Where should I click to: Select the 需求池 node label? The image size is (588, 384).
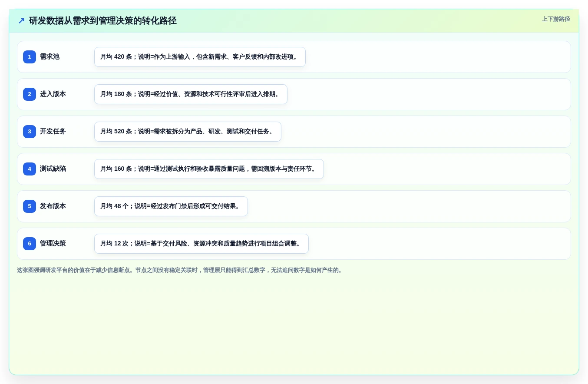[x=50, y=57]
